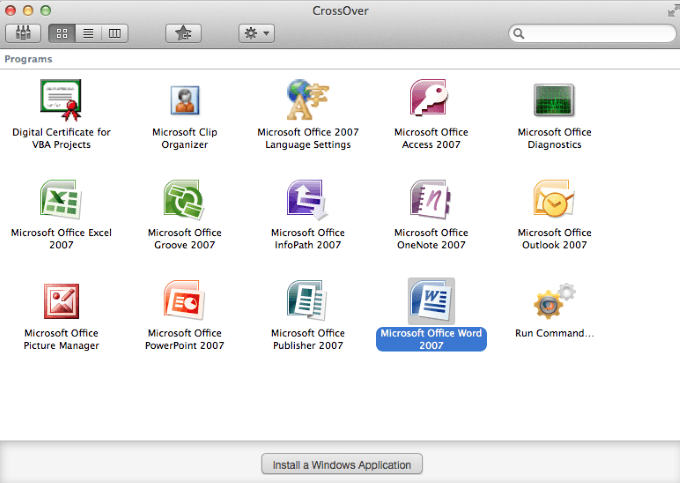Click the magnifier icon in search box
The width and height of the screenshot is (680, 483).
[519, 33]
